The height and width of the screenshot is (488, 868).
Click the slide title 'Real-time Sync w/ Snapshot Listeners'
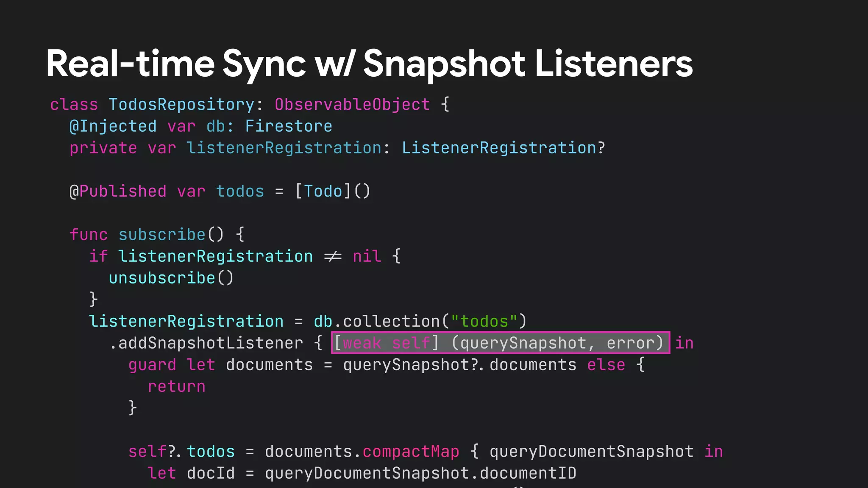(x=369, y=64)
